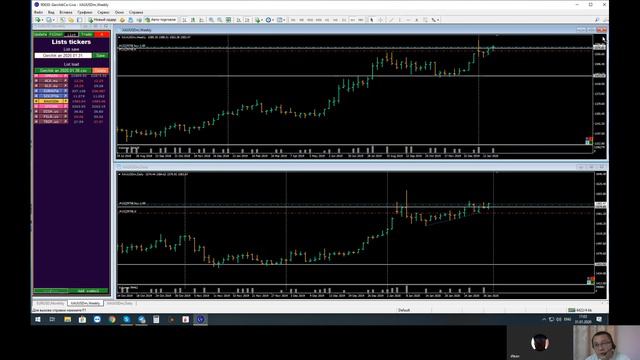Screen dimensions: 640x360
Task: Open Calculator from the taskbar
Action: (x=156, y=320)
